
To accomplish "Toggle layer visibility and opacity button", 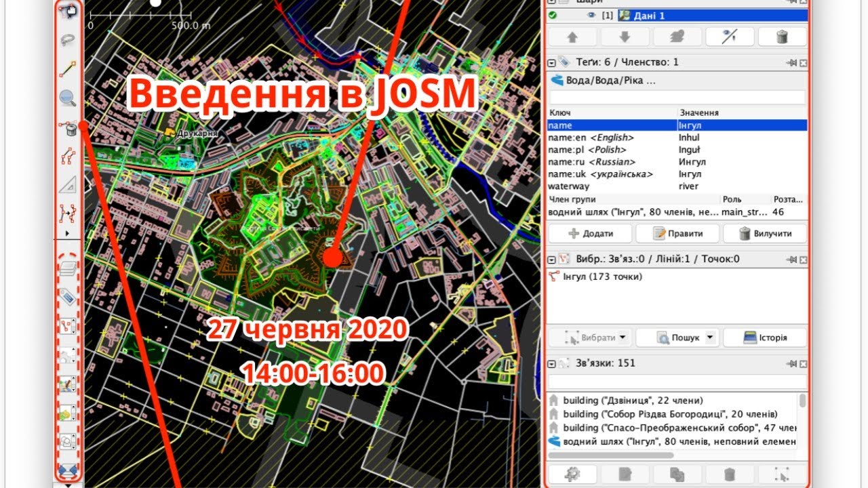I will coord(730,37).
